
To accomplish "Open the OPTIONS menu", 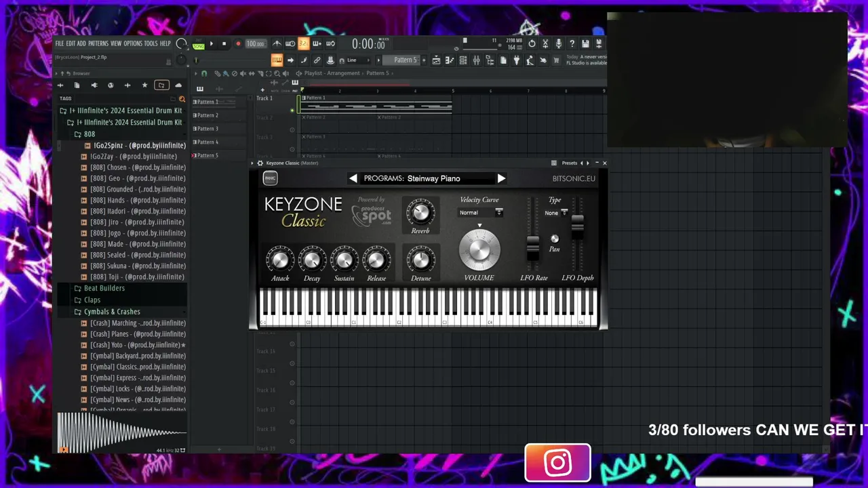I will 133,43.
